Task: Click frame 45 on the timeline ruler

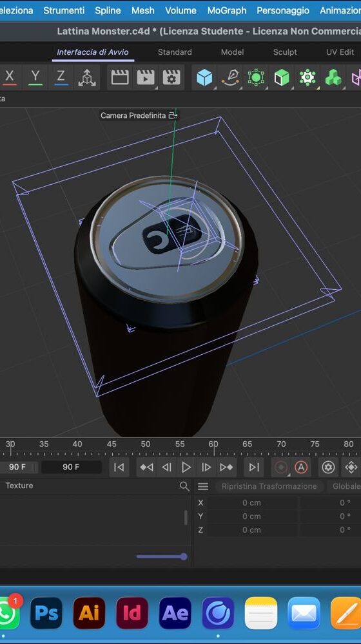Action: 112,444
